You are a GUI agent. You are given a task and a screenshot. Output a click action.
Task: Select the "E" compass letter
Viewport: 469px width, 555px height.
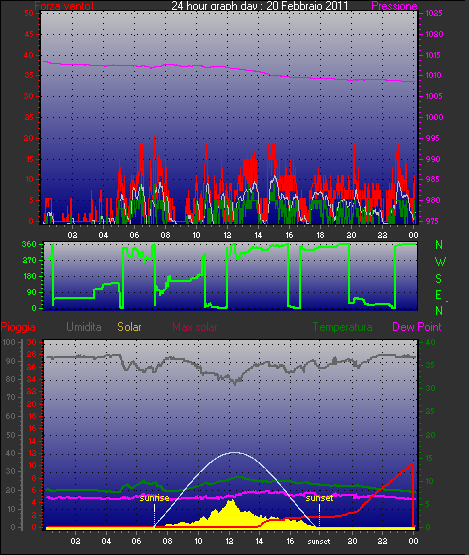click(x=438, y=294)
